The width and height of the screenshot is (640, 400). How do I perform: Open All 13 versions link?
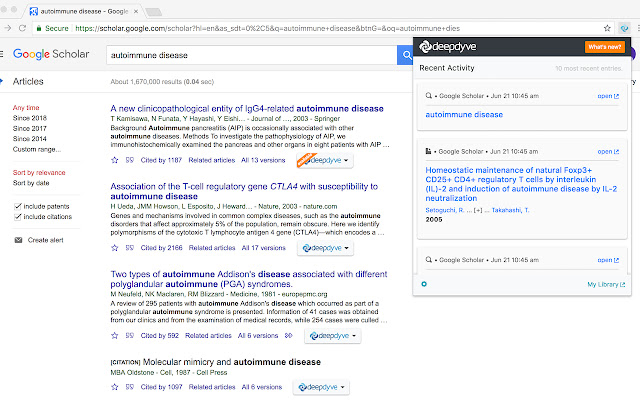pyautogui.click(x=263, y=160)
